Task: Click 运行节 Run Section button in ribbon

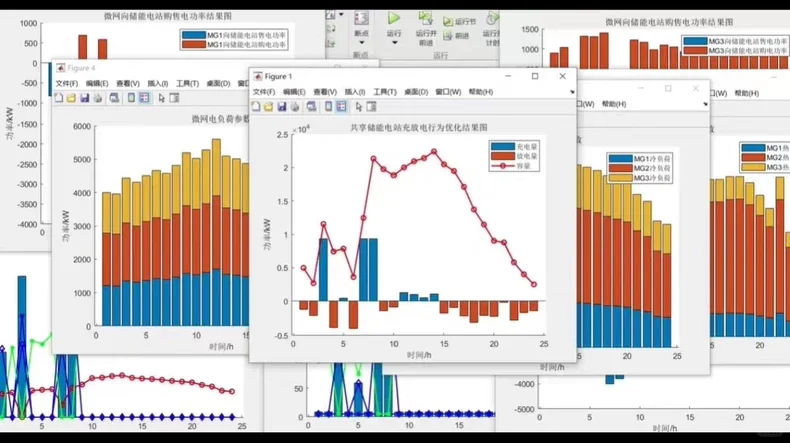Action: [x=459, y=22]
